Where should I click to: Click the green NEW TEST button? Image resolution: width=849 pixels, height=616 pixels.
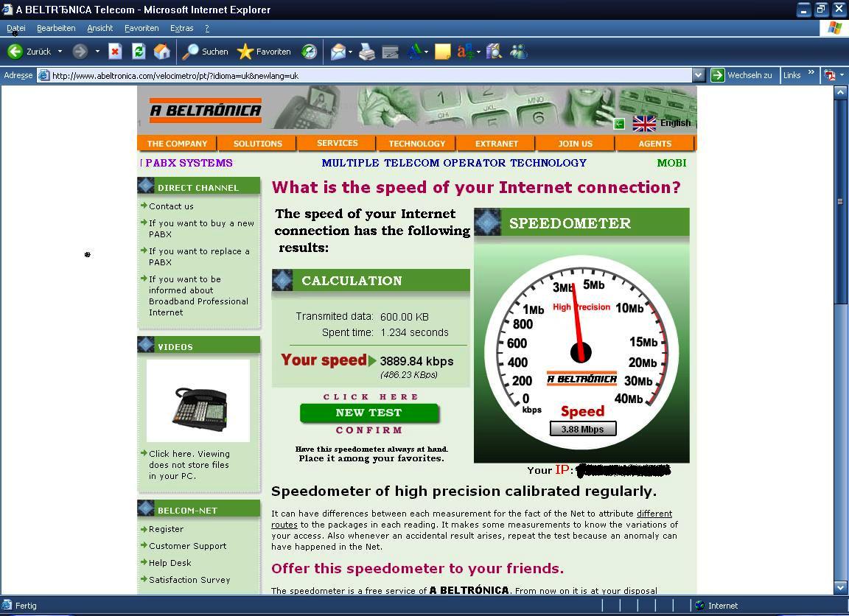coord(368,413)
